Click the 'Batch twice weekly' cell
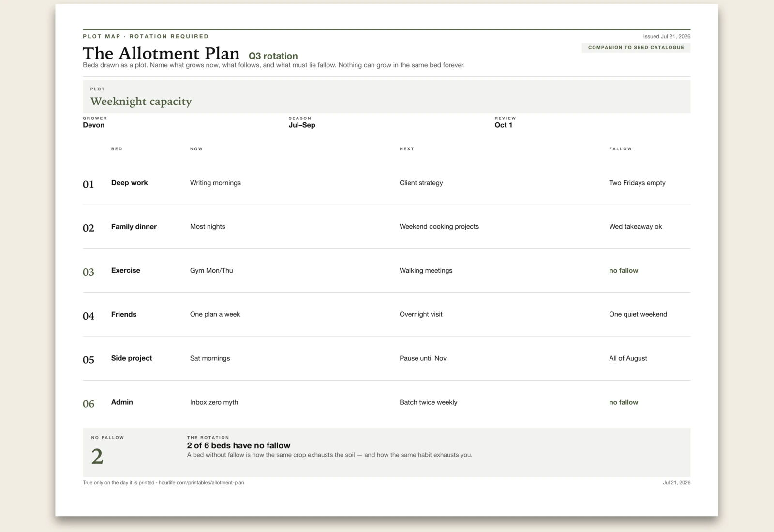The image size is (774, 532). point(428,402)
